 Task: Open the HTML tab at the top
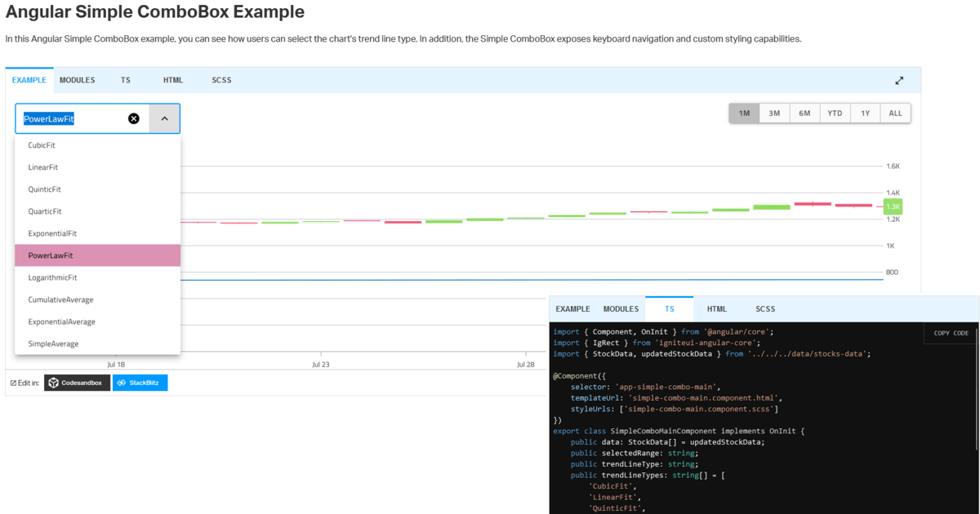tap(173, 80)
